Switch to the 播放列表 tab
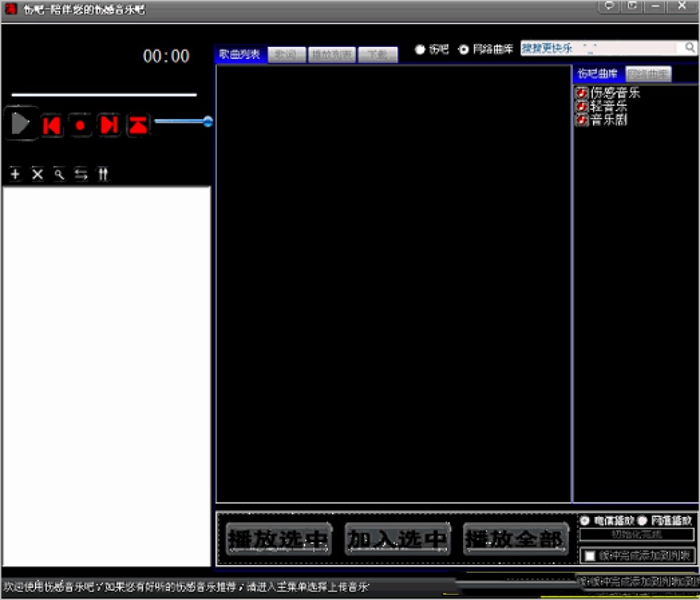This screenshot has height=600, width=700. [x=332, y=55]
